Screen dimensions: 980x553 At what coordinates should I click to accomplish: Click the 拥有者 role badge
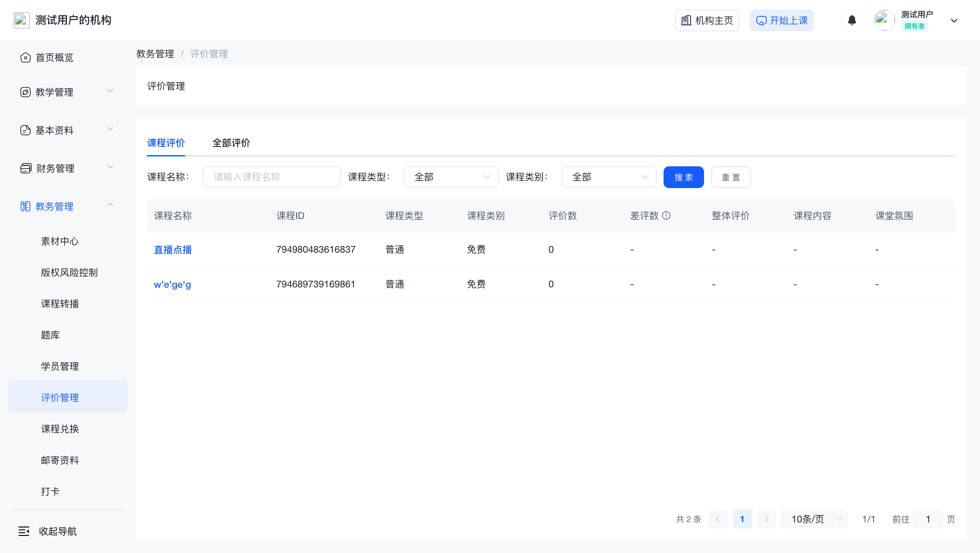click(x=914, y=26)
